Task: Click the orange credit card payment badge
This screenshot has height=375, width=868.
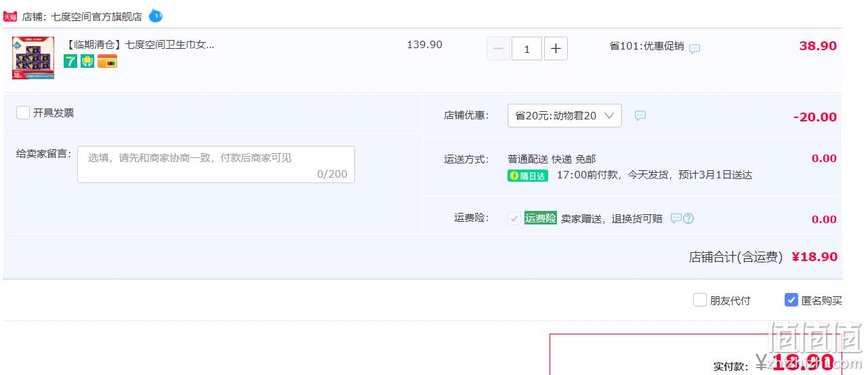Action: click(107, 61)
